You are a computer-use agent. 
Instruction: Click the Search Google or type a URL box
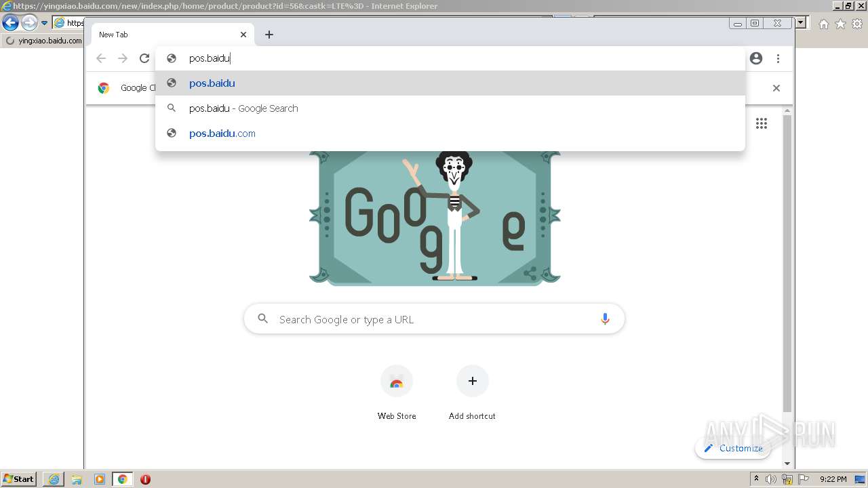pos(434,319)
